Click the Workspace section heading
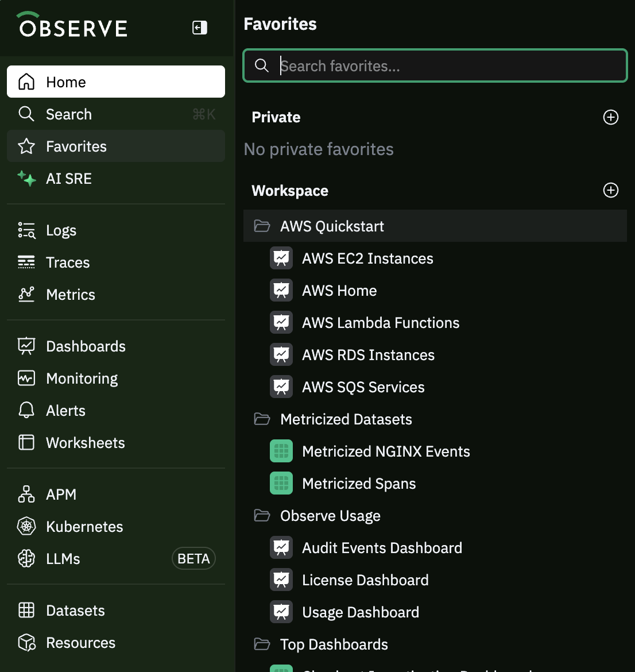This screenshot has width=635, height=672. click(289, 190)
